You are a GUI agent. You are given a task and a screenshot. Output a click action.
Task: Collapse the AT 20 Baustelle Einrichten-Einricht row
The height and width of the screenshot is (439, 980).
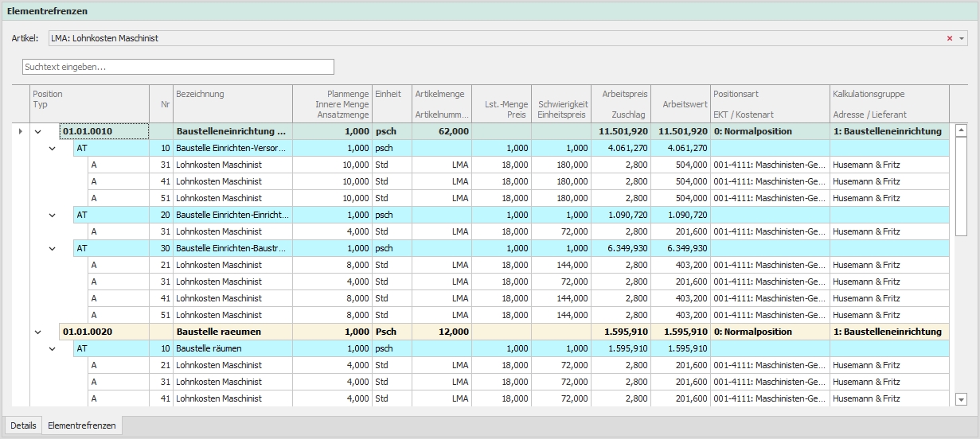53,215
